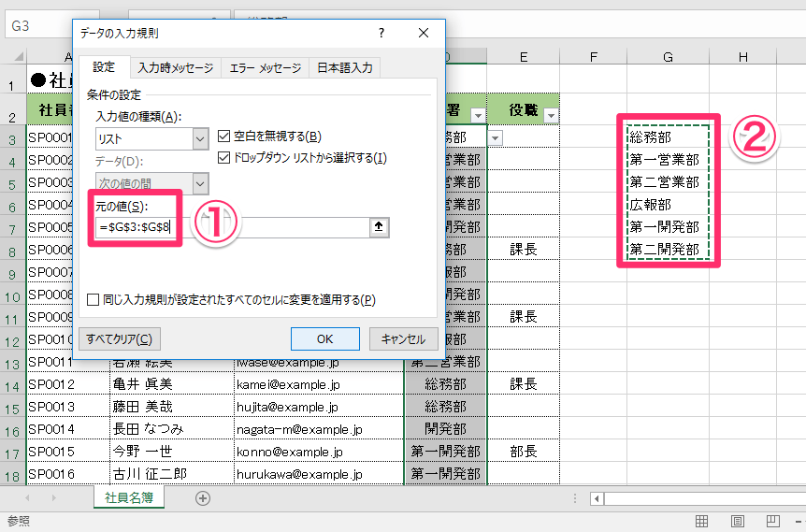Click the OK button
The height and width of the screenshot is (532, 806).
(x=324, y=339)
